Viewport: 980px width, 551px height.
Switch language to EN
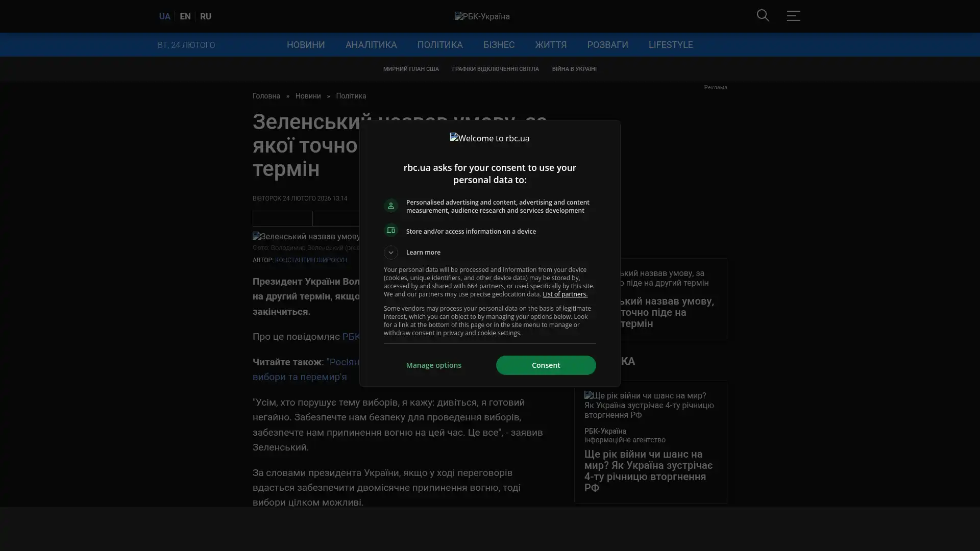tap(185, 17)
